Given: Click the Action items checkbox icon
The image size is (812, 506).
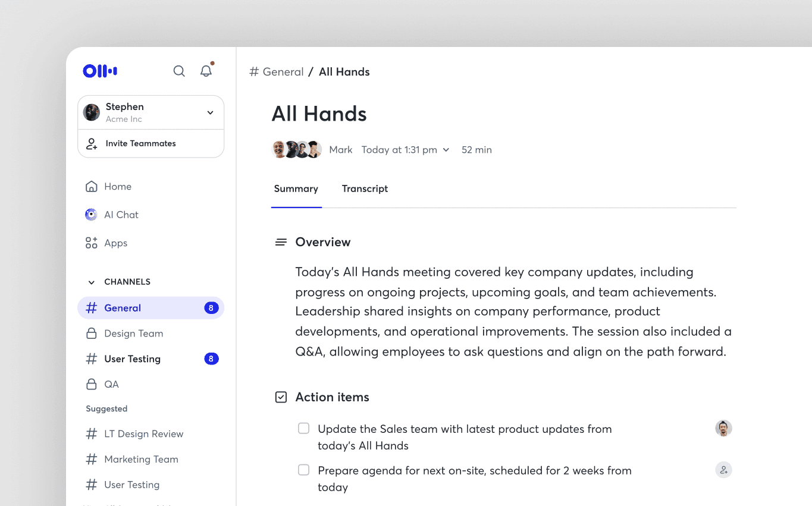Looking at the screenshot, I should pos(281,397).
